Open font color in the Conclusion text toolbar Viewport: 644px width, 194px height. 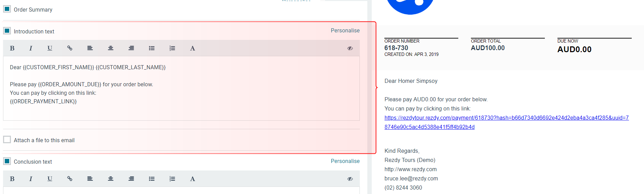(193, 179)
